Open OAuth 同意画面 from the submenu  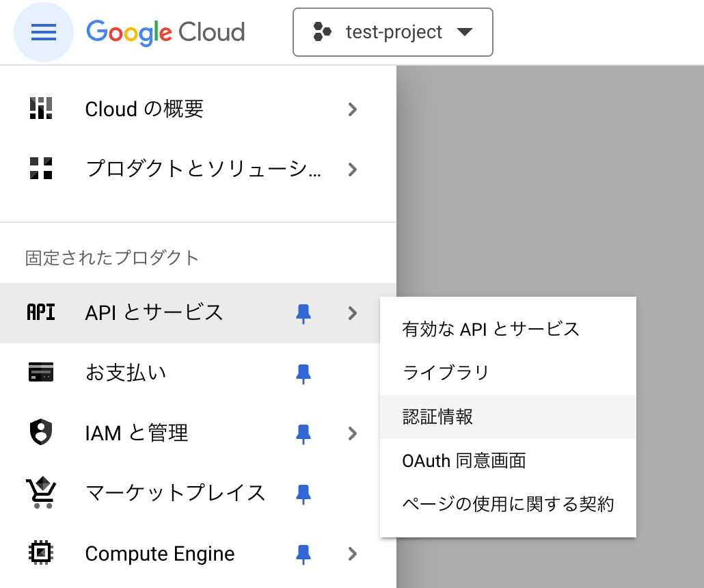click(464, 461)
